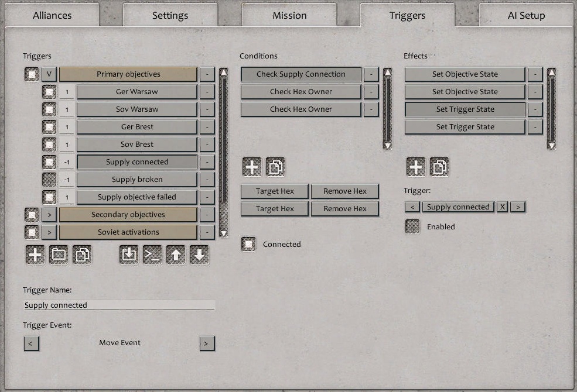577x392 pixels.
Task: Select the Supply objective failed trigger
Action: 137,197
